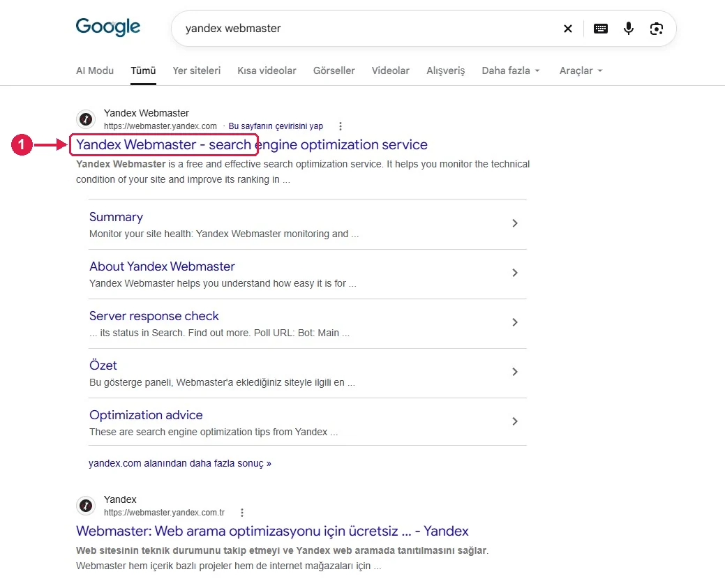Screen dimensions: 725x588
Task: Click snippet 'Bu gösterge paneli, Webmaster'a eklediğiniz'
Action: pos(222,382)
